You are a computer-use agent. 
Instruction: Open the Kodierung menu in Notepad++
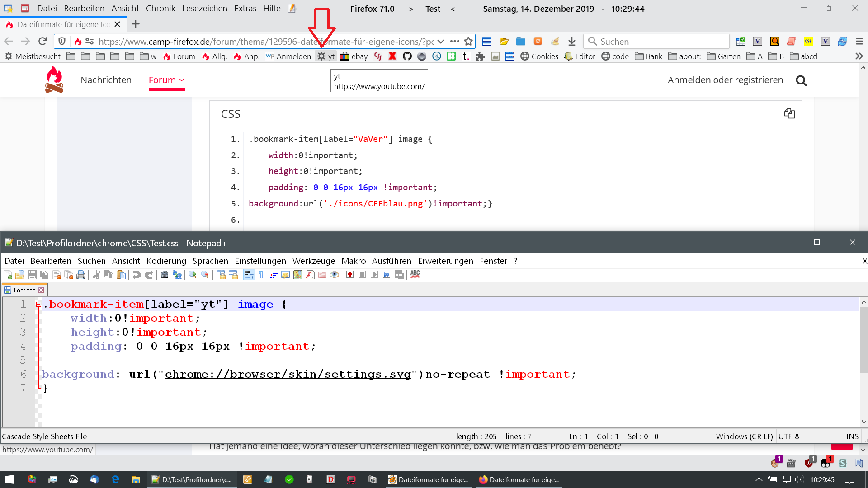point(166,261)
